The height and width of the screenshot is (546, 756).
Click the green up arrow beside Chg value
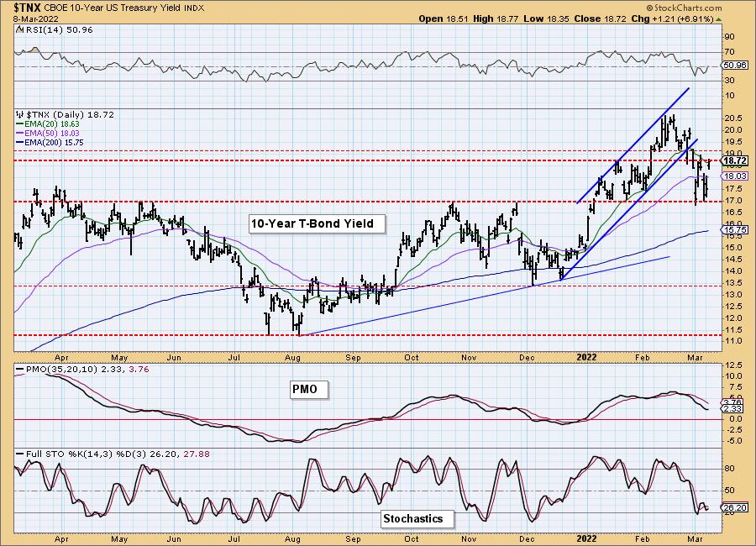pyautogui.click(x=719, y=19)
